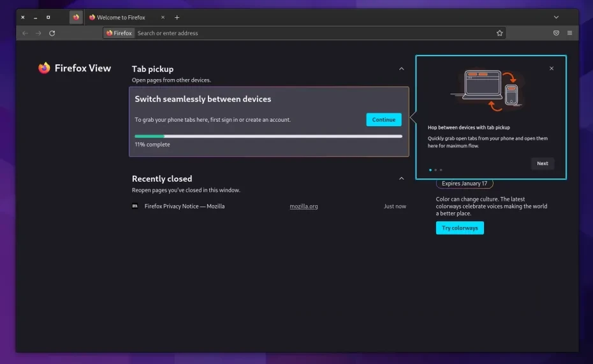Image resolution: width=593 pixels, height=364 pixels.
Task: Bookmark this page with the star icon
Action: pos(500,33)
